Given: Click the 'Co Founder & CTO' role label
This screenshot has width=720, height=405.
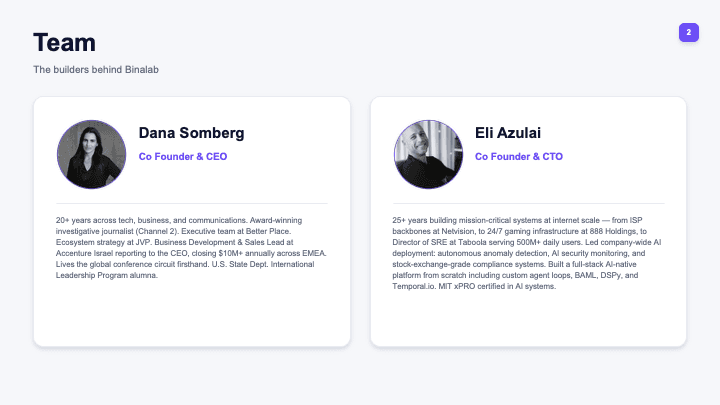Looking at the screenshot, I should coord(519,157).
